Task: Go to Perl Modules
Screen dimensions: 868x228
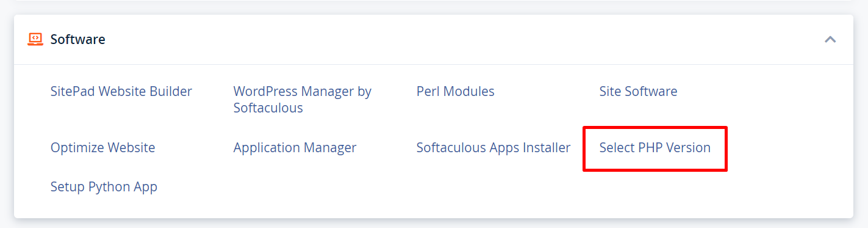Action: (456, 91)
